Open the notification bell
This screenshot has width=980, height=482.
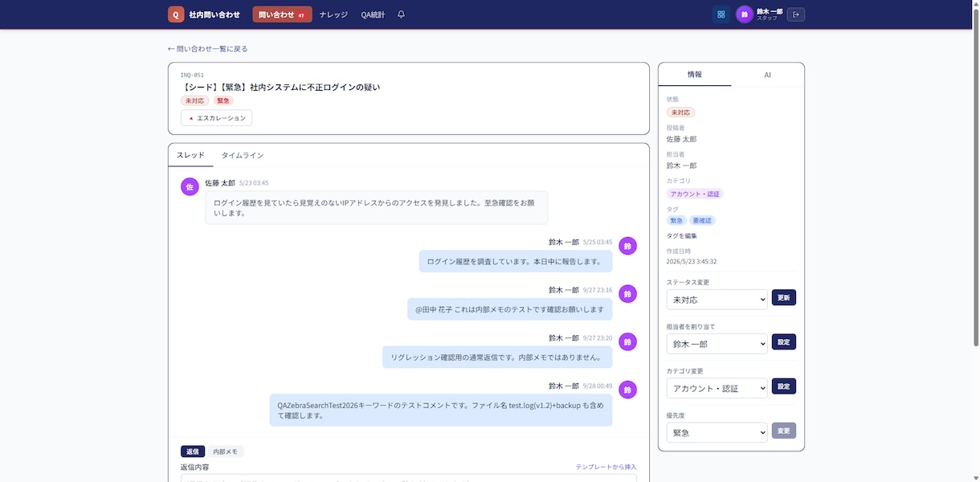click(401, 14)
